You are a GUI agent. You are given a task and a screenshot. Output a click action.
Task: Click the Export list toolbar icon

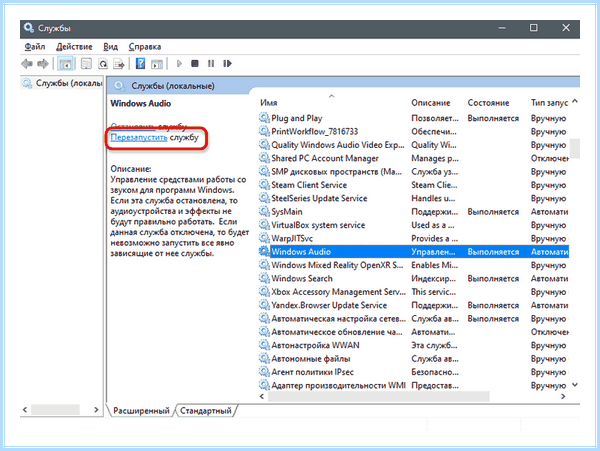[x=119, y=63]
